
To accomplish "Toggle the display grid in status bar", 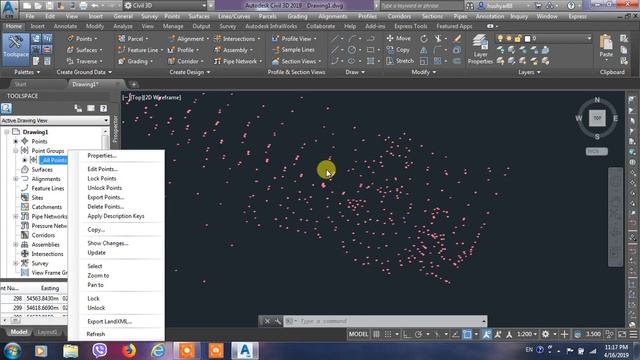I will pyautogui.click(x=376, y=334).
